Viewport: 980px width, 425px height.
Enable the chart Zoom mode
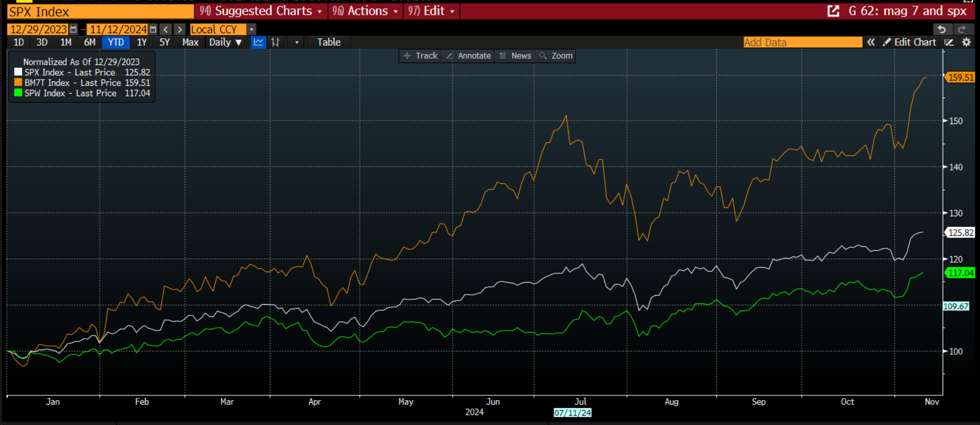point(556,56)
